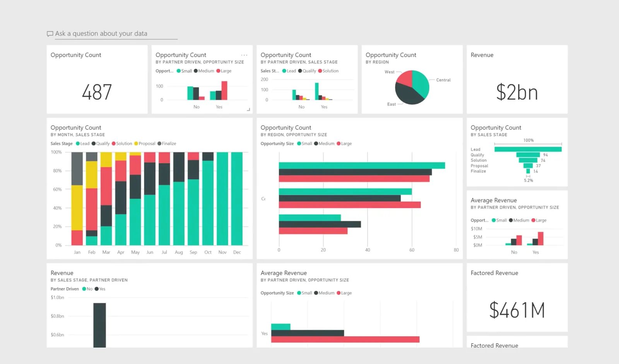The height and width of the screenshot is (364, 619).
Task: Click the West slice of the pie chart
Action: pos(404,79)
